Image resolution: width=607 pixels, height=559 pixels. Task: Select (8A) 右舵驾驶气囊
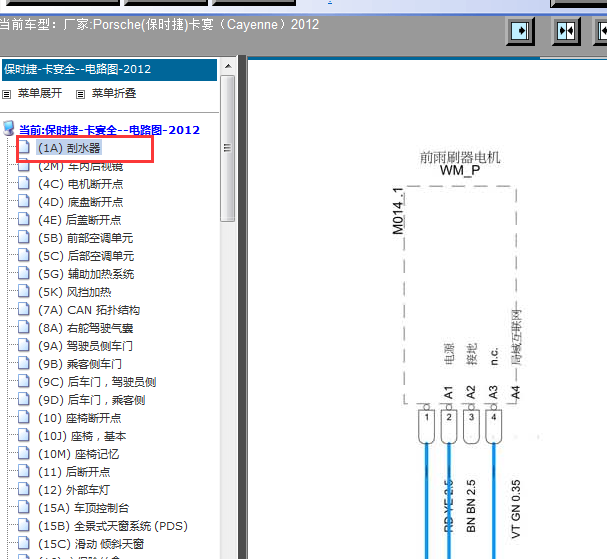click(x=86, y=328)
